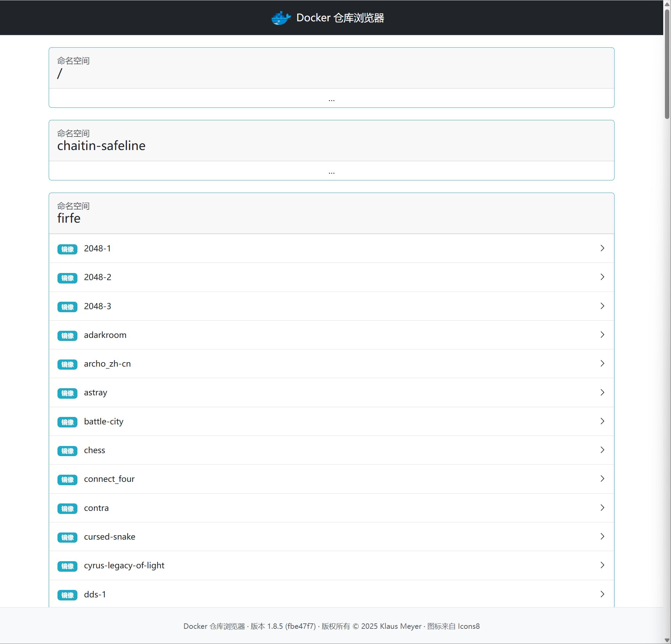Click the chevron on archo_zh-cn row
Viewport: 671px width, 644px height.
(602, 364)
